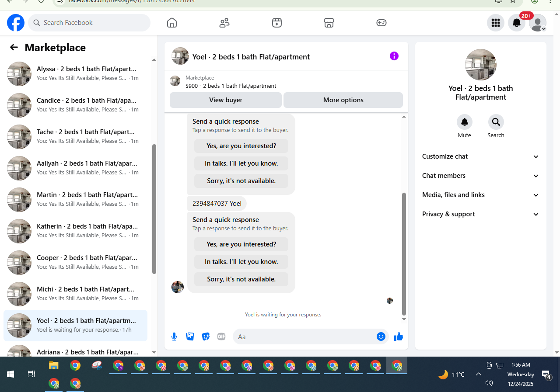Record a voice clip with microphone icon
This screenshot has height=392, width=560.
pos(174,336)
